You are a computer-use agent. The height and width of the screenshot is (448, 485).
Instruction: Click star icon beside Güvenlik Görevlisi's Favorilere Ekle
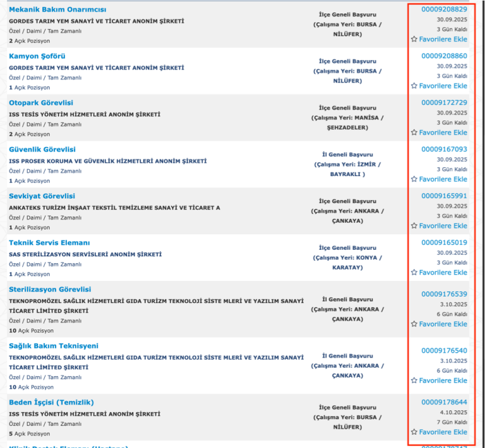pos(414,179)
